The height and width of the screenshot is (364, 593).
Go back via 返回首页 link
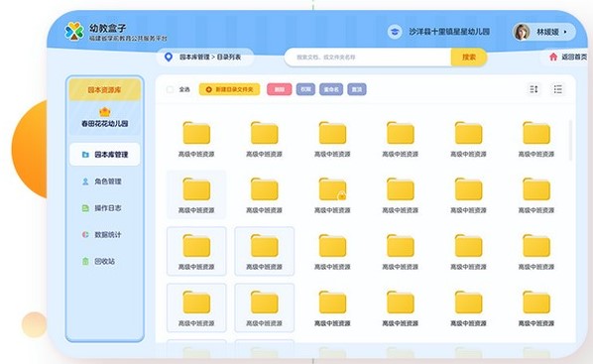(574, 57)
